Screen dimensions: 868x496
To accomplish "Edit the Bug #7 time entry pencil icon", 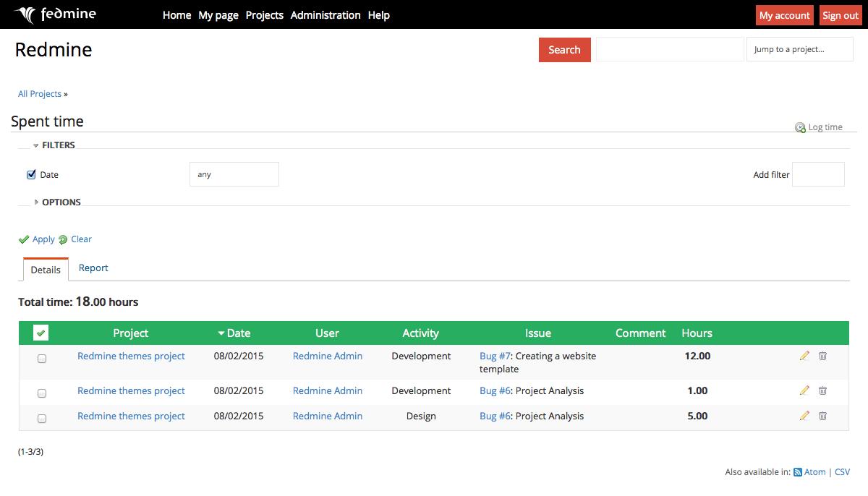I will tap(804, 356).
